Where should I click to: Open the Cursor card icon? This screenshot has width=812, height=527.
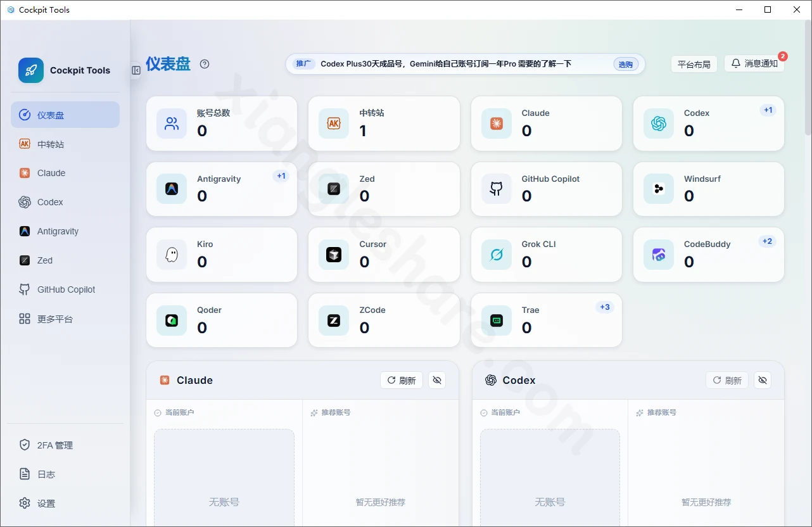334,255
